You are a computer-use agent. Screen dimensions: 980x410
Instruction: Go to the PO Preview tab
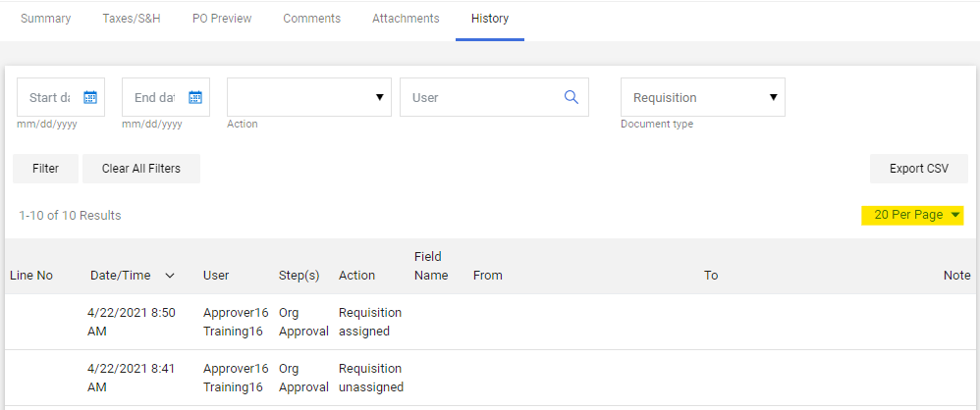click(222, 19)
